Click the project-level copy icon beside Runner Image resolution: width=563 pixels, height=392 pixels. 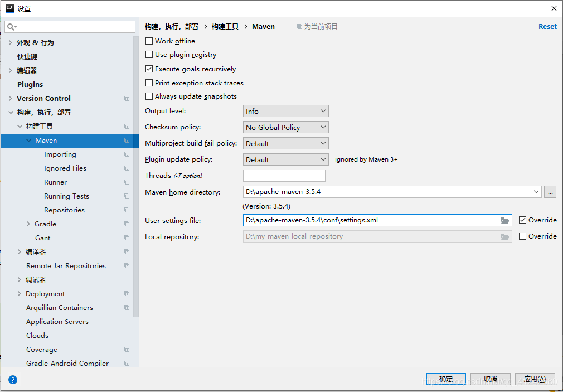127,182
